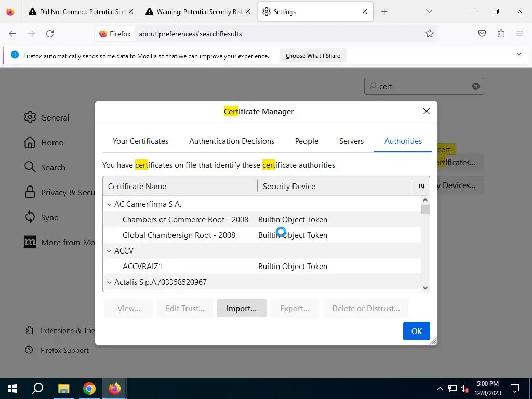Select the ACCVRAIZ1 certificate

pyautogui.click(x=262, y=267)
